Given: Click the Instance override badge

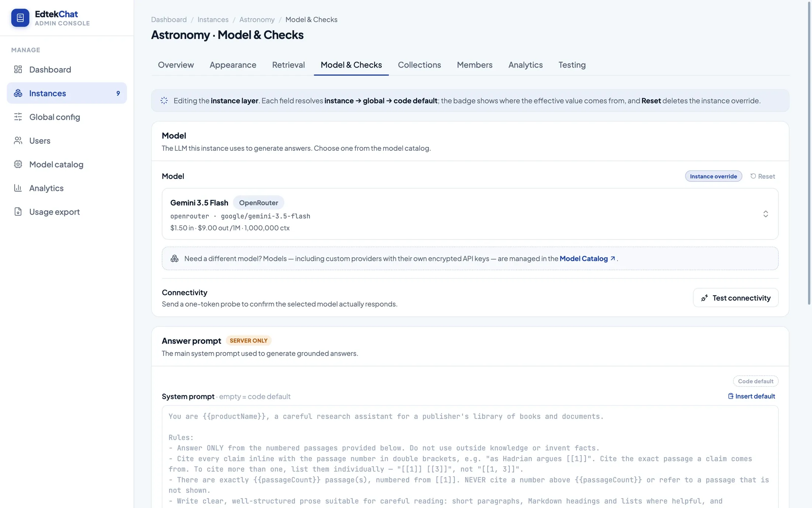Looking at the screenshot, I should pos(713,176).
